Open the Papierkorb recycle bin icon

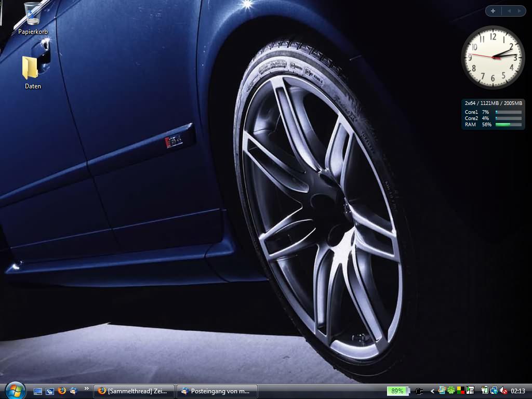tap(33, 19)
